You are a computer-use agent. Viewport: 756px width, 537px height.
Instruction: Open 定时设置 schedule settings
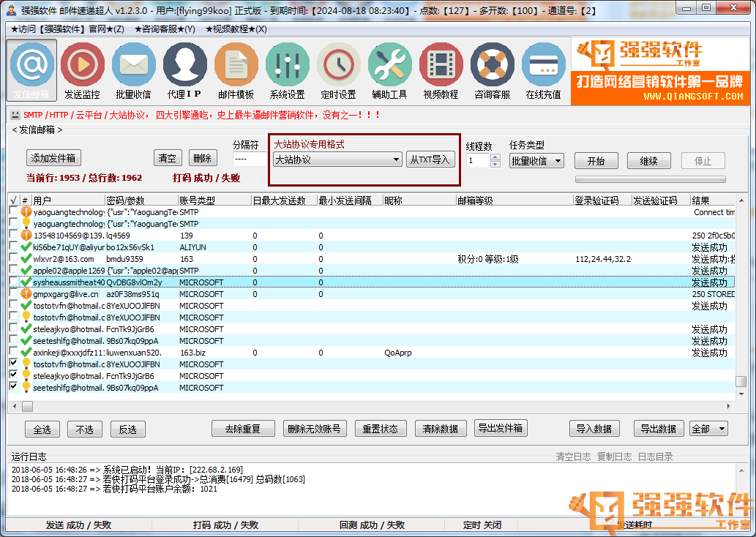pyautogui.click(x=338, y=70)
